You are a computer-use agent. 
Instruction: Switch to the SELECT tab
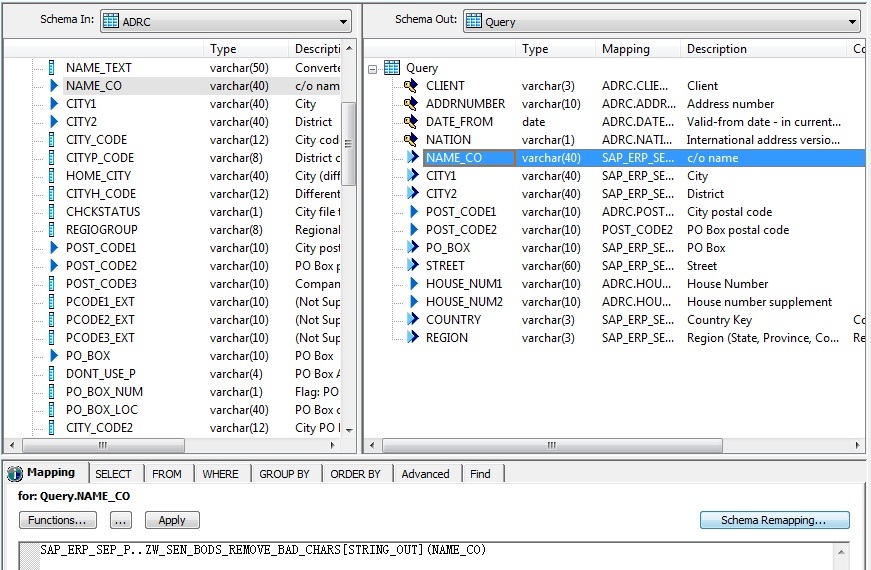[113, 474]
